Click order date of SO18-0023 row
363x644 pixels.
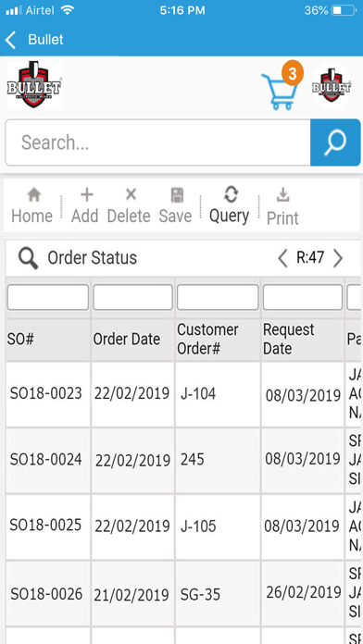click(x=132, y=393)
